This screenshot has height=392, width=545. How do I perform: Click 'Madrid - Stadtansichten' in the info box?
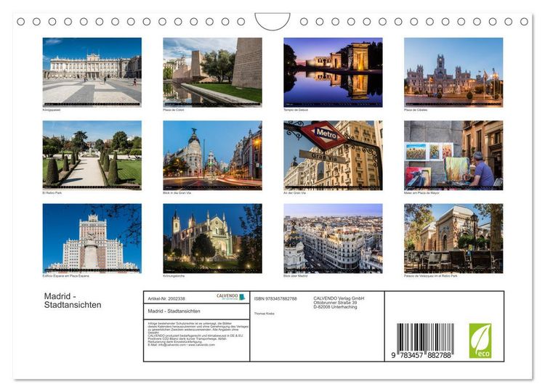174,311
